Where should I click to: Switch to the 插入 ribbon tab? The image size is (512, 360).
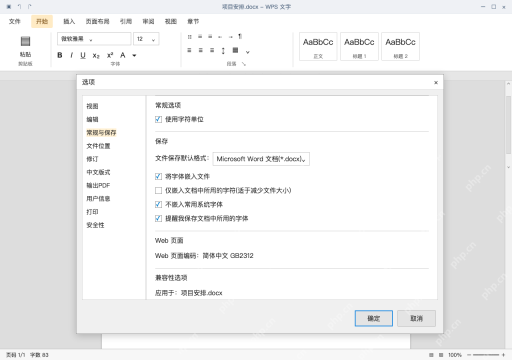pyautogui.click(x=69, y=21)
